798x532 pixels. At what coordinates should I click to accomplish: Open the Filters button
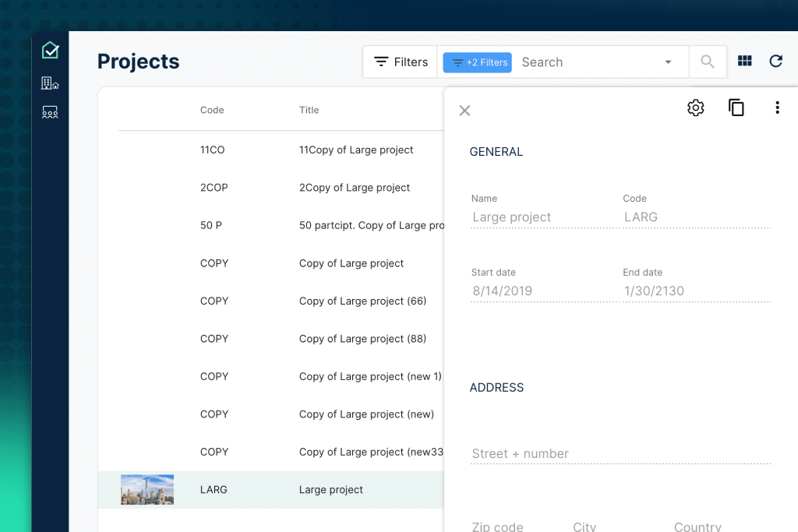pos(401,62)
